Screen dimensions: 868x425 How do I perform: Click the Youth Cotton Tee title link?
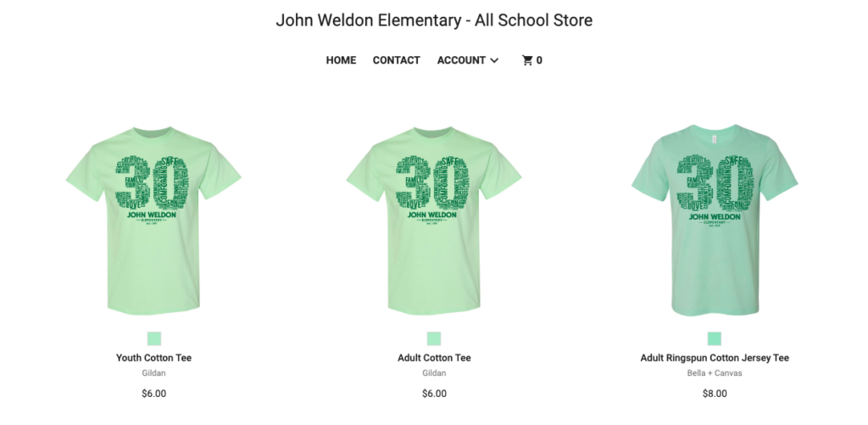154,358
